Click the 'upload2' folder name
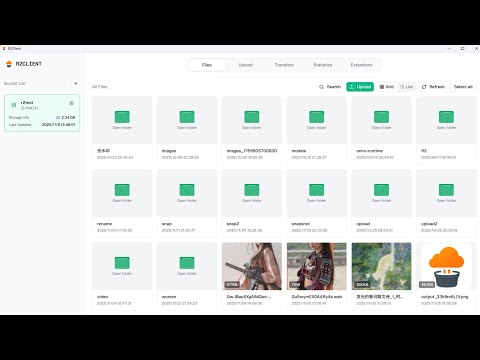 (x=429, y=224)
